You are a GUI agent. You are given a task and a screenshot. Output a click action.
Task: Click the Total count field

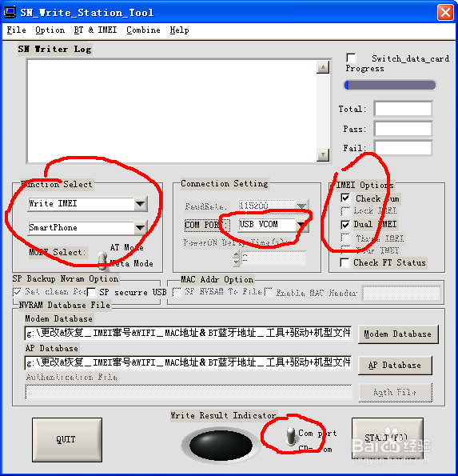pos(403,109)
